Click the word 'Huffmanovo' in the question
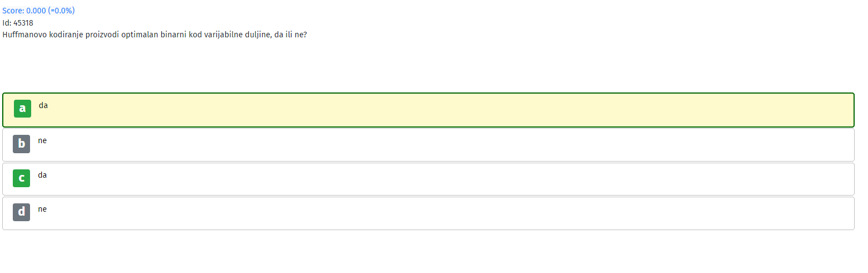868x273 pixels. click(x=22, y=35)
